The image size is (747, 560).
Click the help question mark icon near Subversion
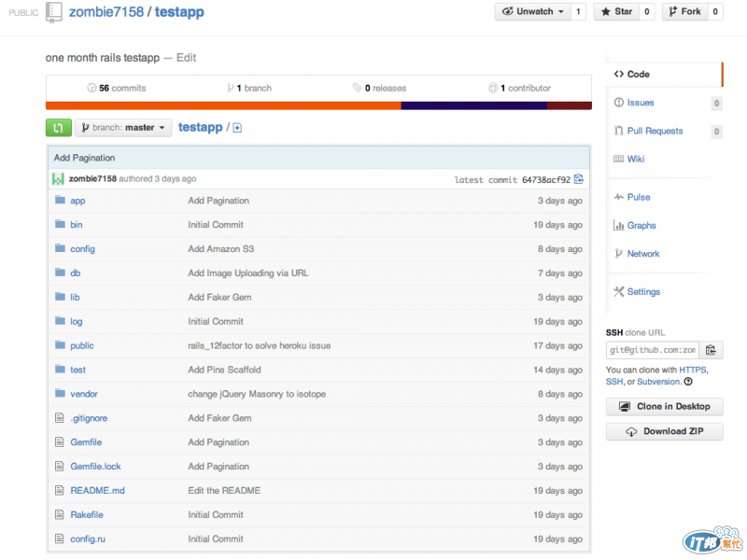click(x=688, y=382)
